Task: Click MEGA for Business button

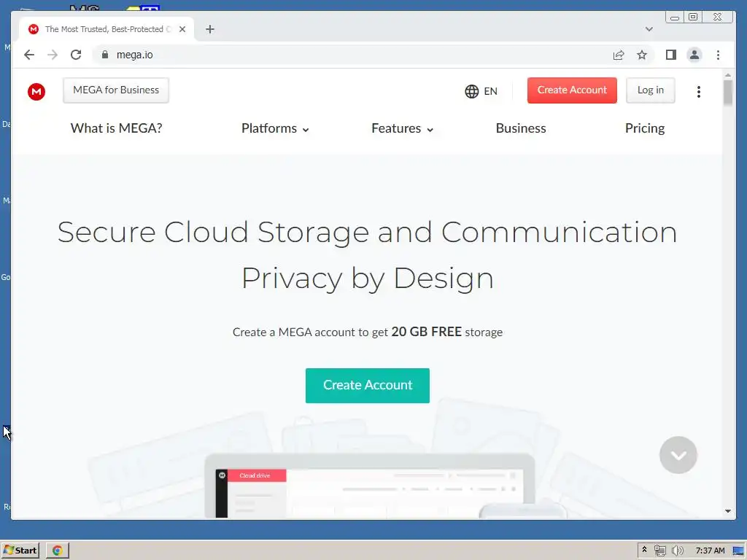Action: coord(116,90)
